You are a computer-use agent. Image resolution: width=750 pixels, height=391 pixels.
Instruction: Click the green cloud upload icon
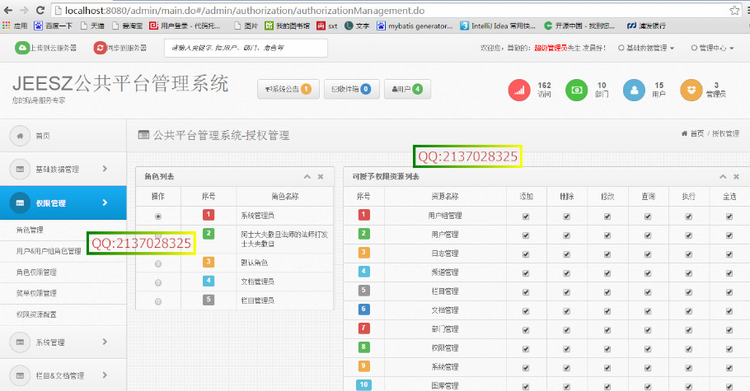(22, 47)
